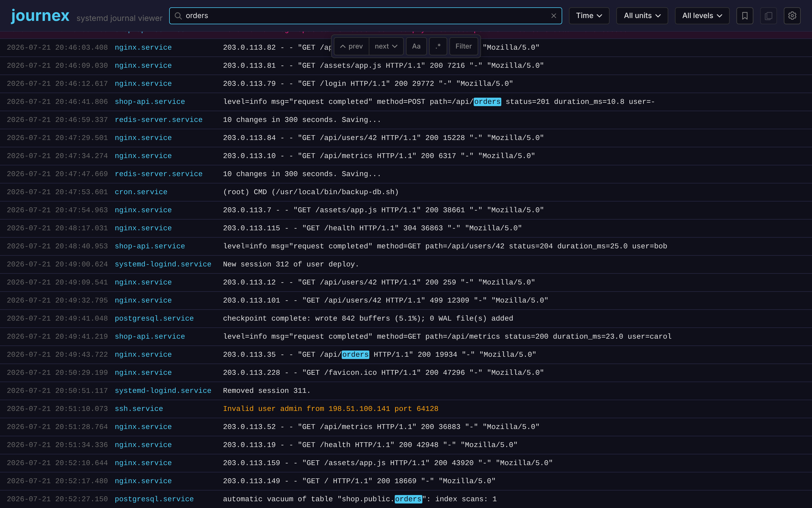Select the 499 12309 nginx message
The width and height of the screenshot is (812, 508).
pos(385,301)
